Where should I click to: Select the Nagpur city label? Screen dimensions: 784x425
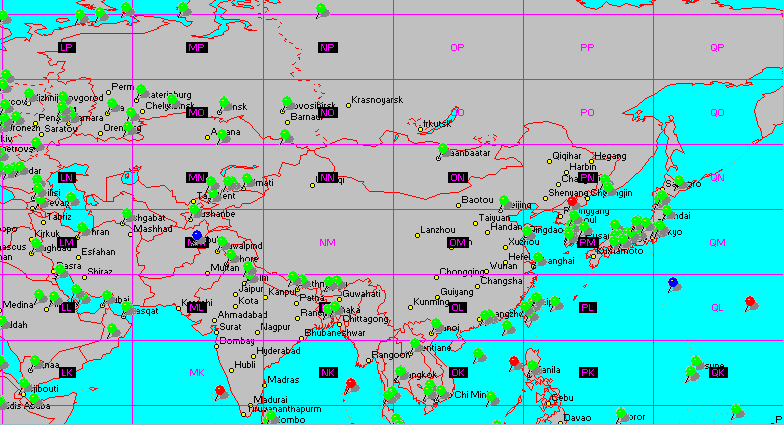(276, 327)
